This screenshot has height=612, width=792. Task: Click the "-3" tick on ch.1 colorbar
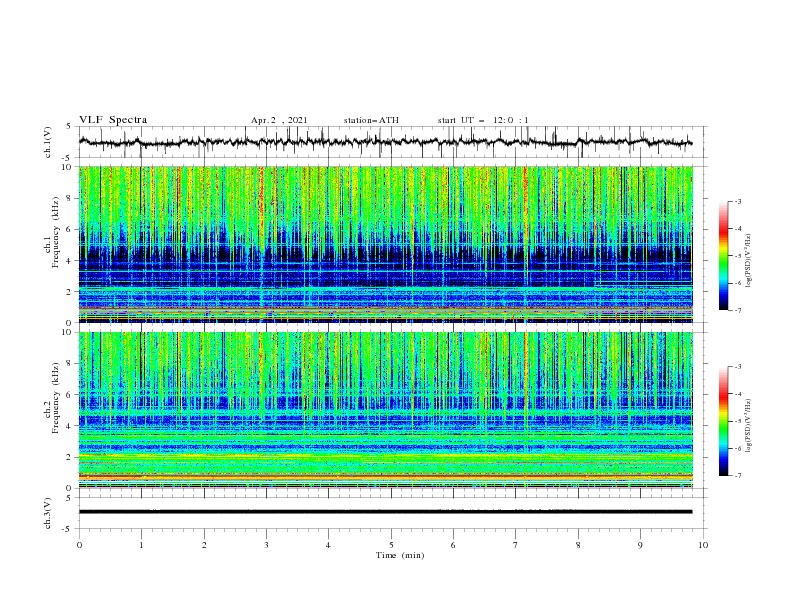737,201
